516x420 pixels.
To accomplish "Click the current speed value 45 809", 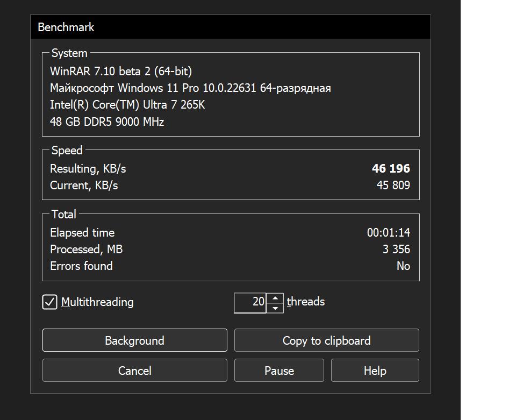I will (393, 186).
